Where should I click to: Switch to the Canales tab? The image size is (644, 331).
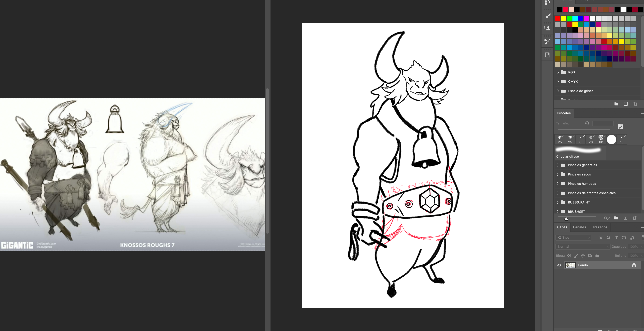[x=579, y=227]
